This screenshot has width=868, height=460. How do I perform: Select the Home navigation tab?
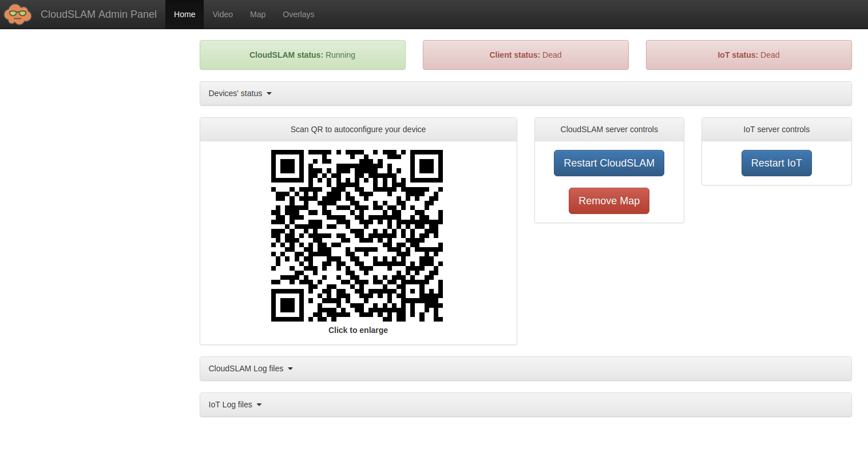pyautogui.click(x=185, y=14)
